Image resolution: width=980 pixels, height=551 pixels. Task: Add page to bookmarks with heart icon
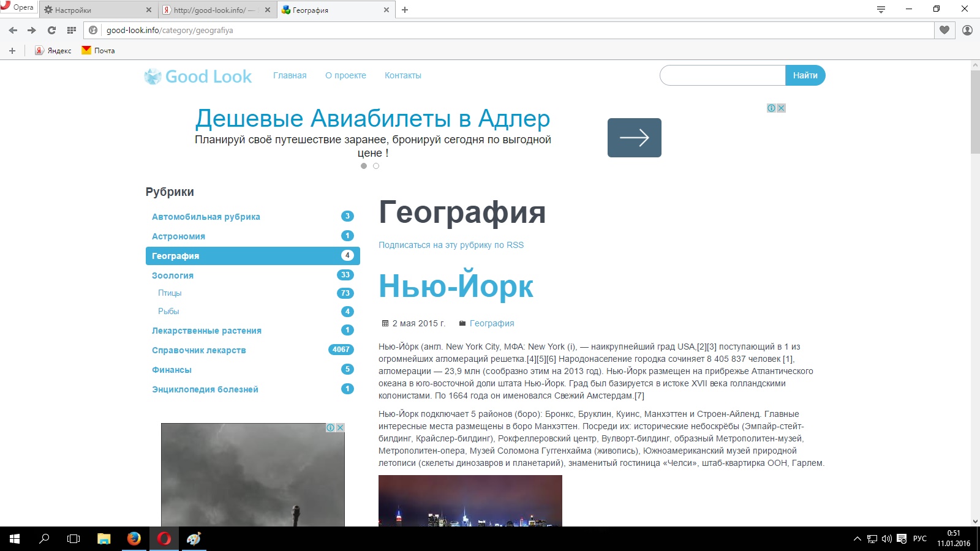(944, 30)
